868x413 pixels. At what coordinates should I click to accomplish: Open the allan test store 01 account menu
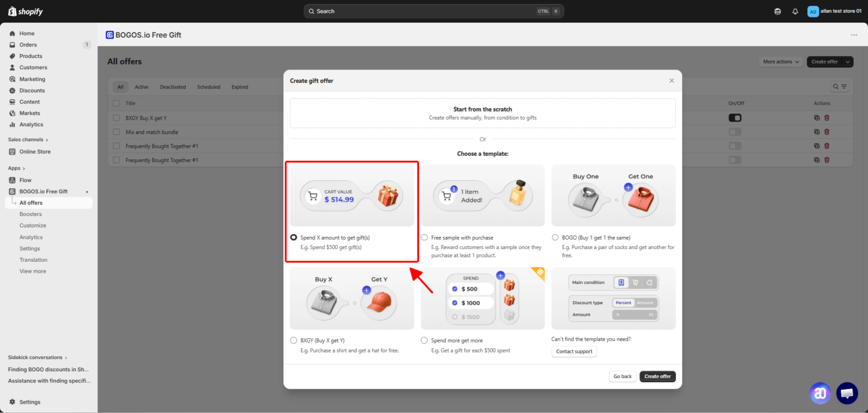coord(834,12)
